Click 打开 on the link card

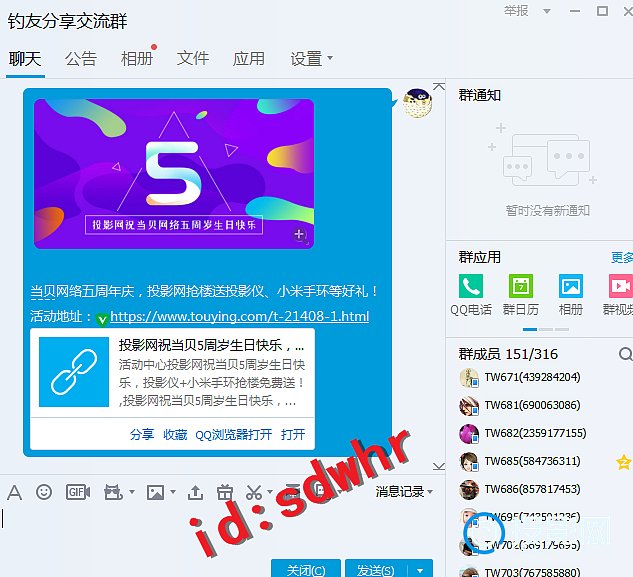click(x=293, y=434)
